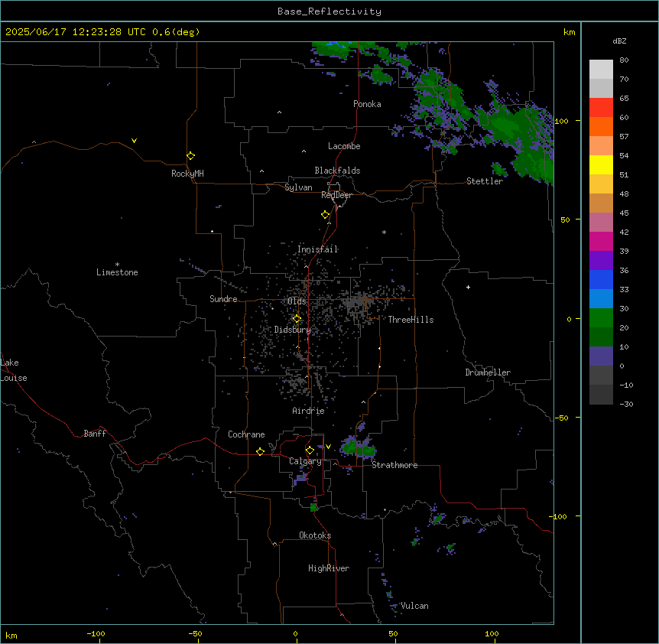Click the ThreeHills label

coord(411,320)
